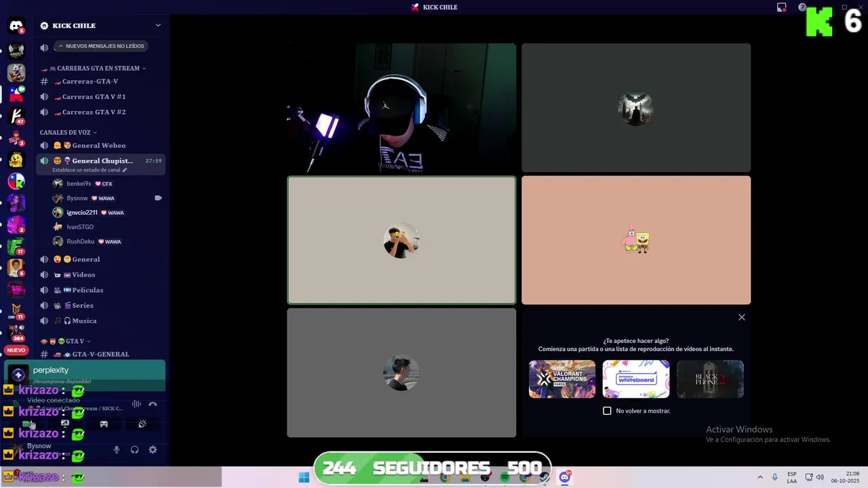Viewport: 868px width, 488px height.
Task: Switch the ESP LAA input language
Action: [x=792, y=477]
